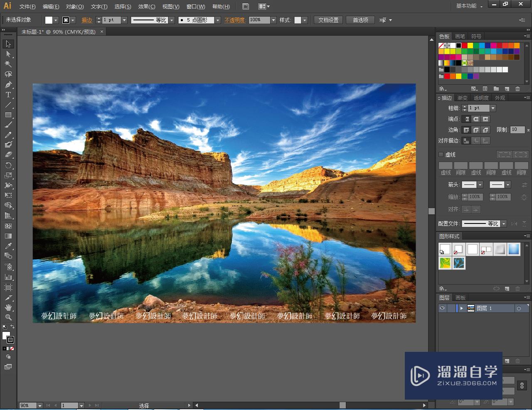Pick the Eyedropper tool
The width and height of the screenshot is (532, 410).
8,246
